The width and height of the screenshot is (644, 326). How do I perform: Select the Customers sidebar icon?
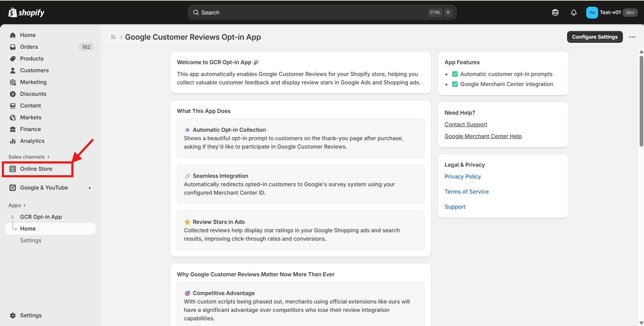coord(12,70)
